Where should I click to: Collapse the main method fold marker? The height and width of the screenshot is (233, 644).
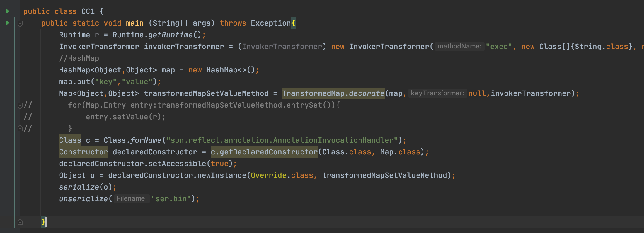coord(20,24)
